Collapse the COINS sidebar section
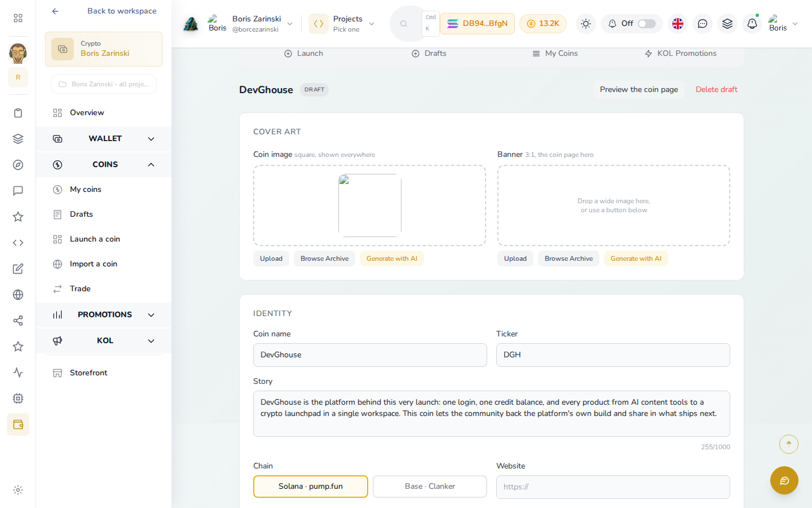Image resolution: width=812 pixels, height=508 pixels. point(104,165)
